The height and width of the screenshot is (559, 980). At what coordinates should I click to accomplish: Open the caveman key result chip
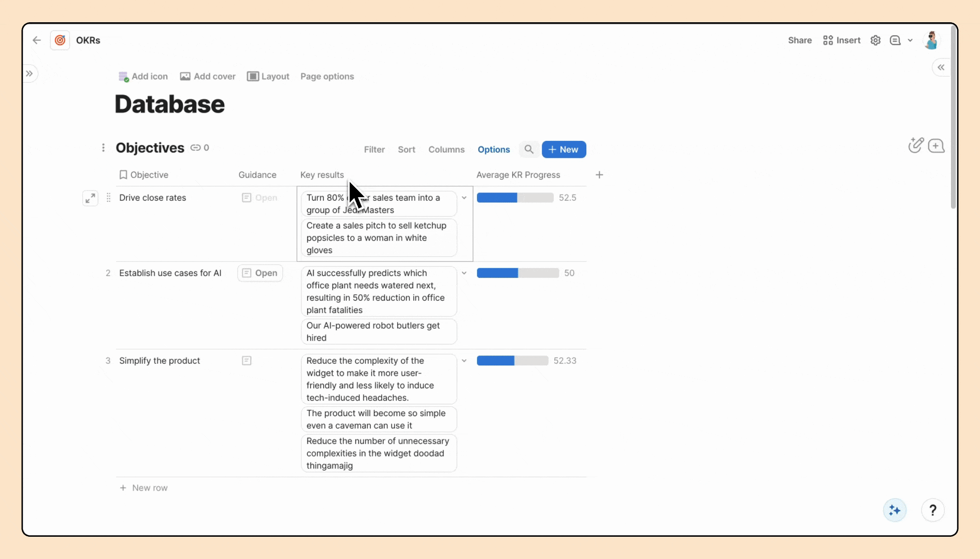tap(379, 419)
